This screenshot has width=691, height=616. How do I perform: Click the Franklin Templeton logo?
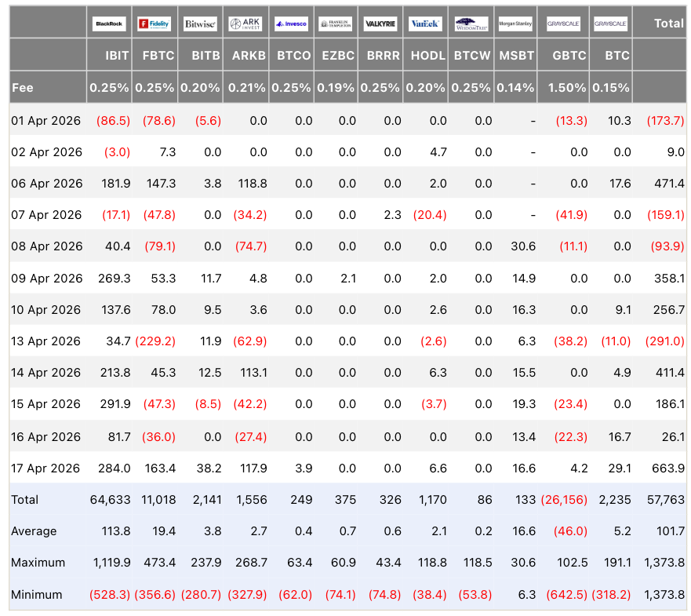coord(336,24)
